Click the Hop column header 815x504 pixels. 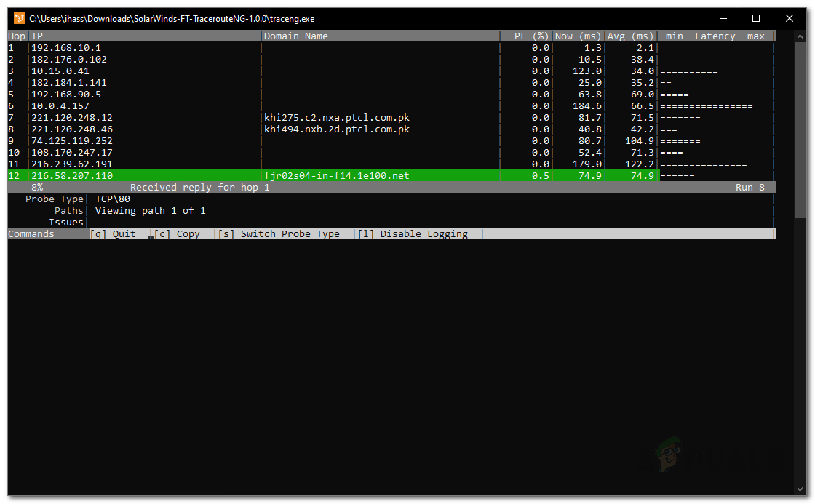pos(17,36)
